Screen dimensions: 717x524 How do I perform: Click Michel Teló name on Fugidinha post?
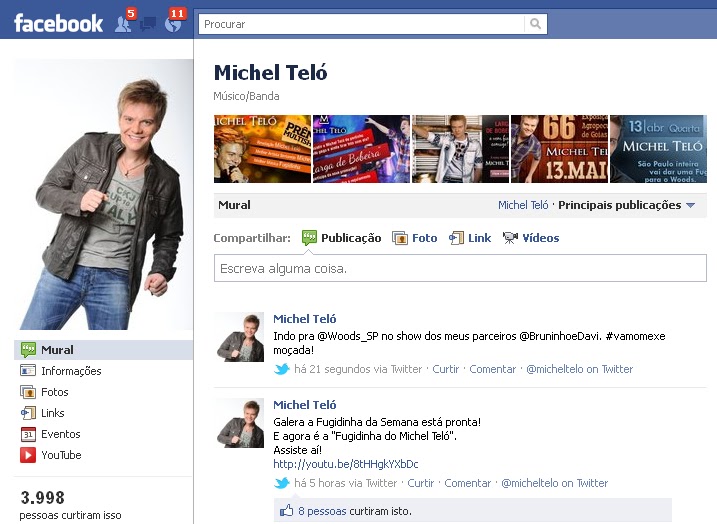pos(305,405)
